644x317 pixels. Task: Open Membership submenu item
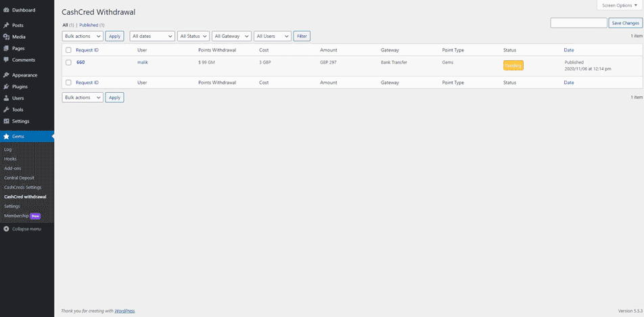(x=16, y=215)
